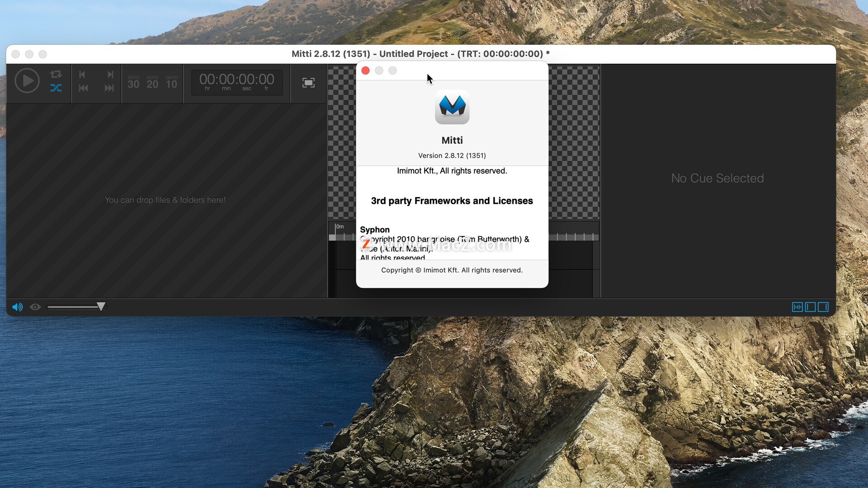Click the master volume slider handle
The image size is (868, 488).
click(101, 307)
